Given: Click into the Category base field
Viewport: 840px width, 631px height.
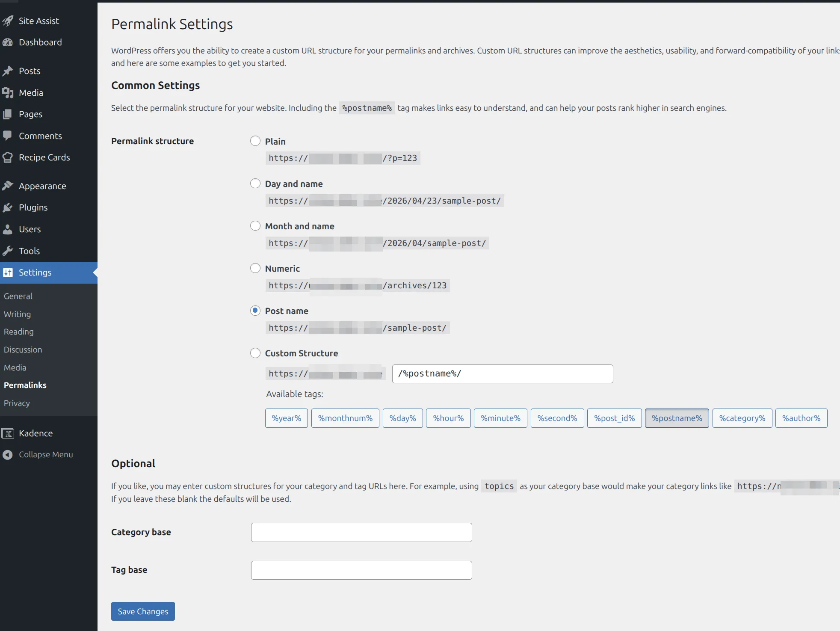Looking at the screenshot, I should (x=361, y=532).
